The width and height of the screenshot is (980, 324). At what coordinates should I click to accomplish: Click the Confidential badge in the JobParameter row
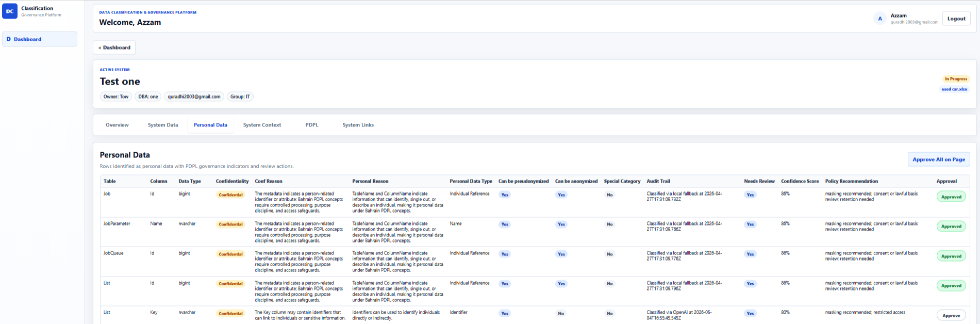(230, 224)
